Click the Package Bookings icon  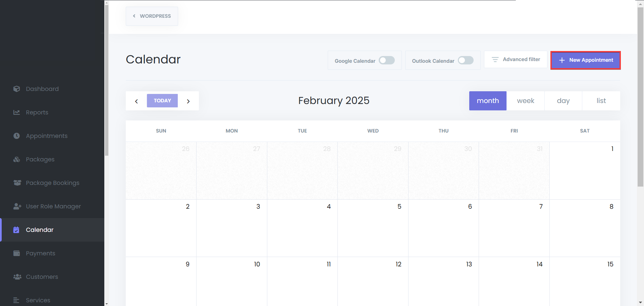[x=17, y=183]
